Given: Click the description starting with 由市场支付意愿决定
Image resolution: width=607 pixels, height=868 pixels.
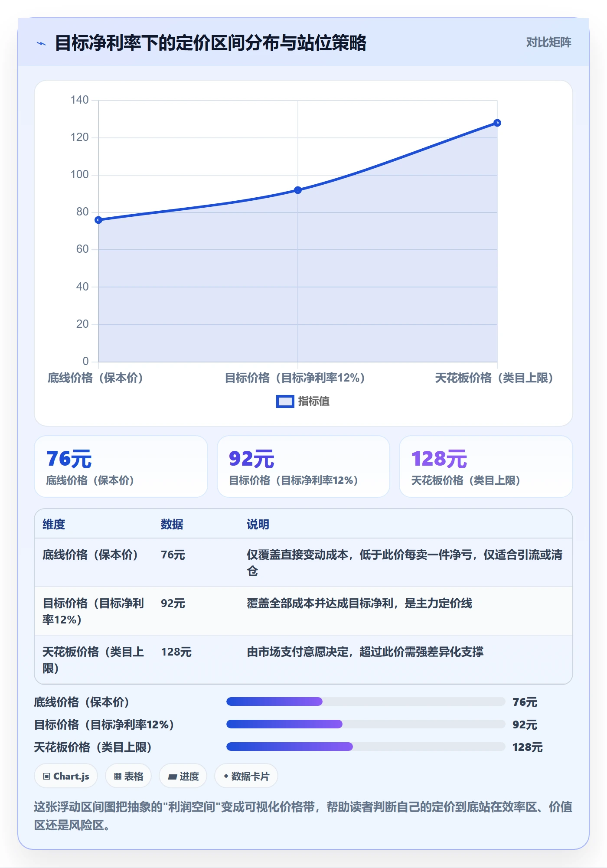Looking at the screenshot, I should pos(365,652).
